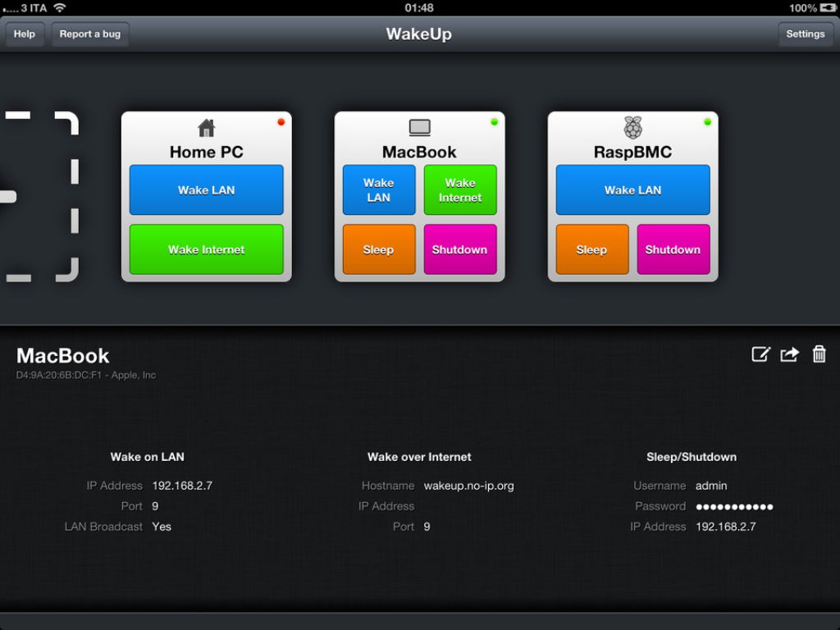Open the Help screen
840x630 pixels.
coord(24,34)
